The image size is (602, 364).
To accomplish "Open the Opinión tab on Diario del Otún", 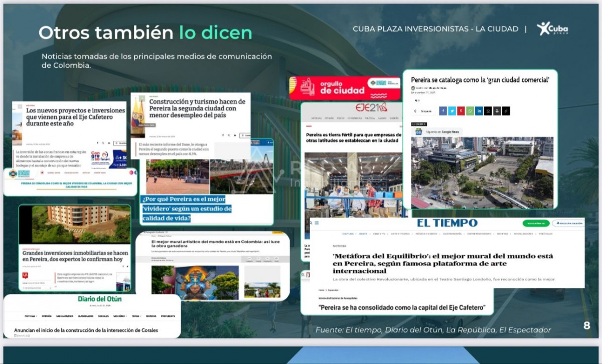I will click(47, 316).
